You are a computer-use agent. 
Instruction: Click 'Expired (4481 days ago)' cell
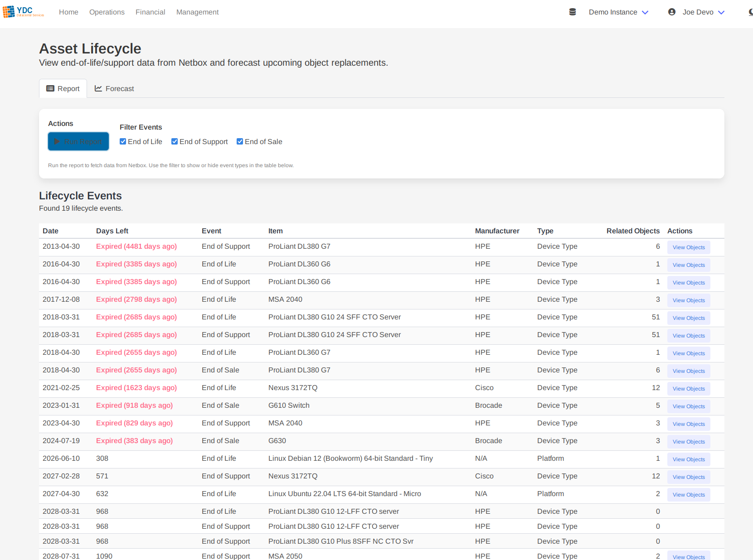(136, 246)
